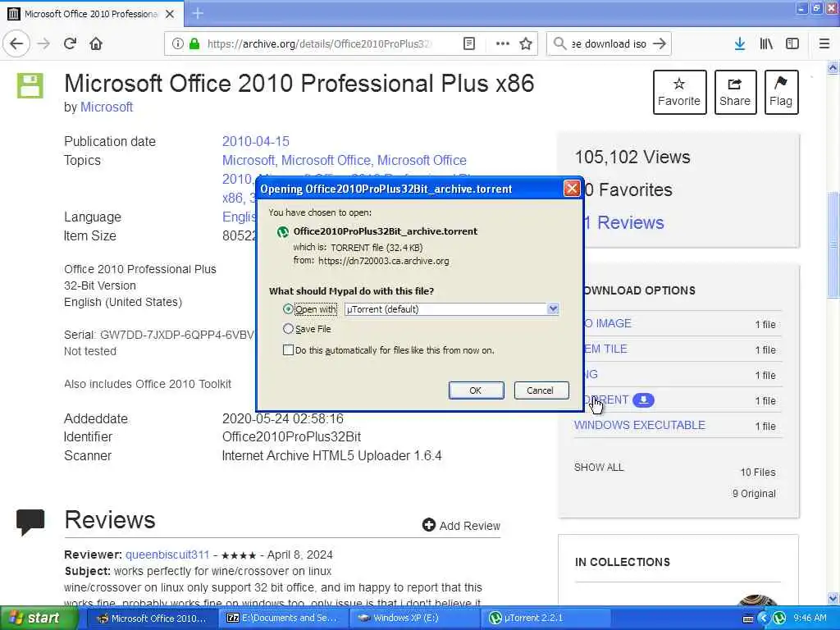Viewport: 840px width, 630px height.
Task: Click the search box field
Action: point(609,44)
